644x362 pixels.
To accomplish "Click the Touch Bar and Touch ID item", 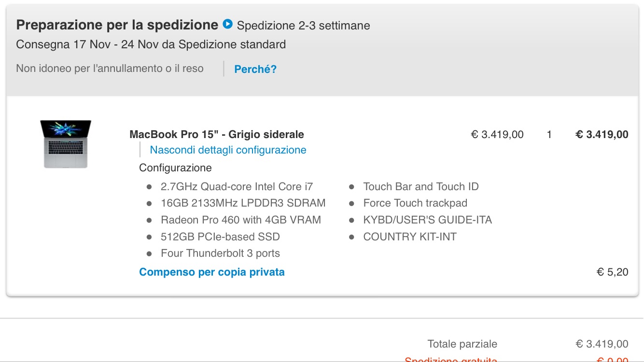I will (421, 187).
